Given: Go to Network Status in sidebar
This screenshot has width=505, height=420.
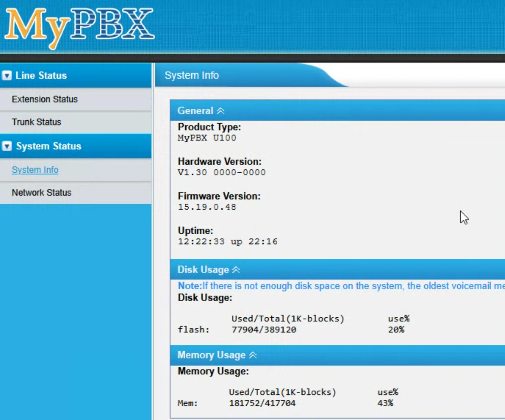Looking at the screenshot, I should 41,192.
